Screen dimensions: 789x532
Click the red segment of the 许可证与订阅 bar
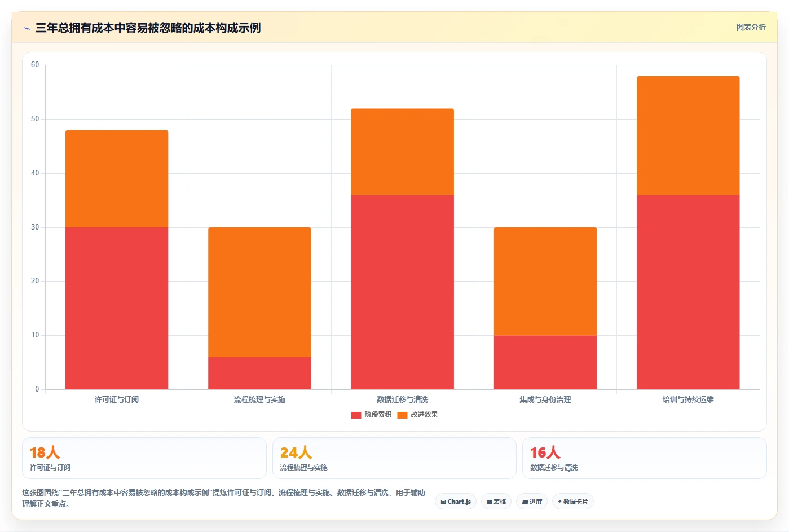coord(117,308)
